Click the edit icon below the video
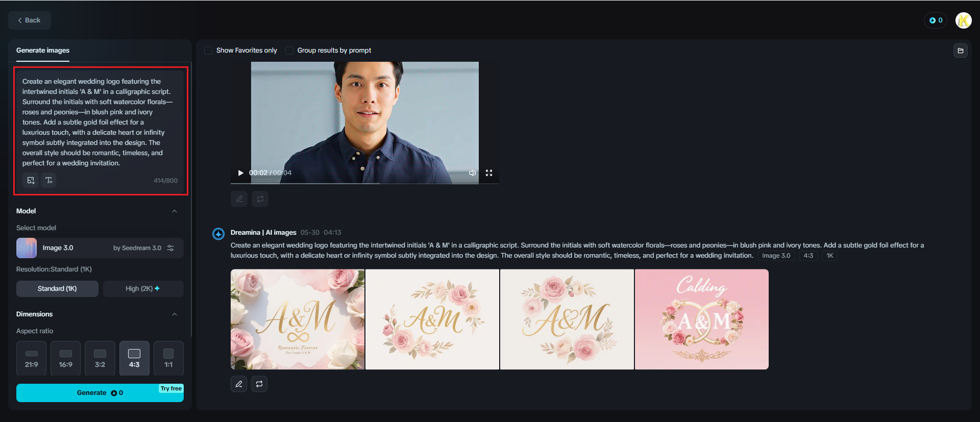The width and height of the screenshot is (980, 422). point(239,199)
